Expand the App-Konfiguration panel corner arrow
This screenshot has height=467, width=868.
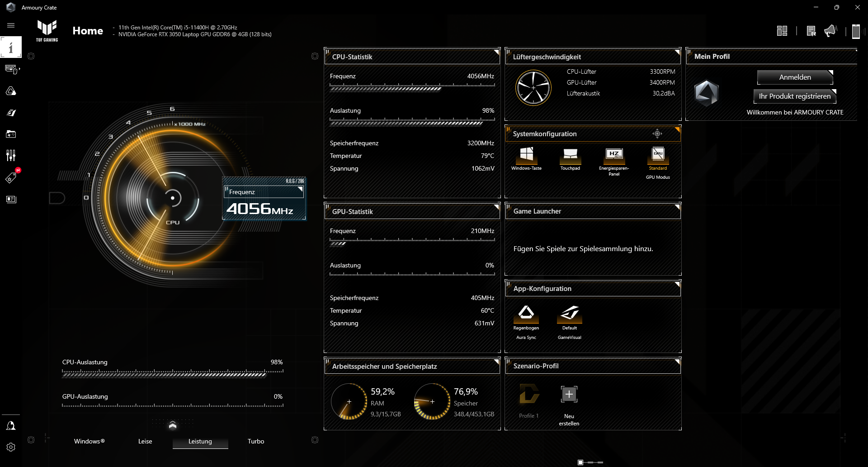[677, 285]
